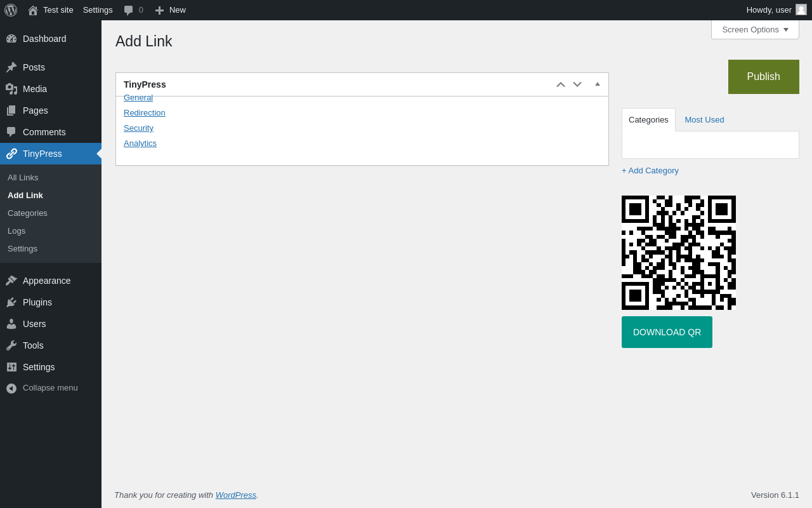Click the Comments speech bubble sidebar icon
Screen dimensions: 812x508
click(x=11, y=132)
